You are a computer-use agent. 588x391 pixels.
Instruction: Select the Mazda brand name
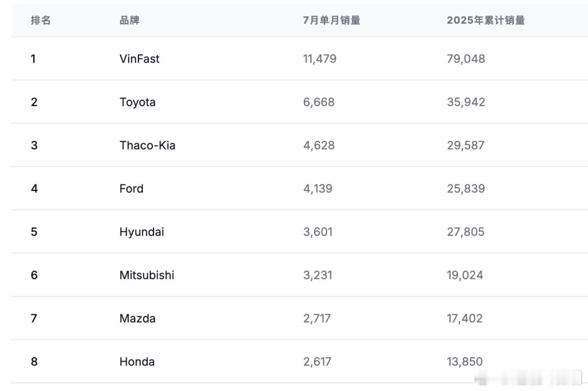click(x=138, y=318)
